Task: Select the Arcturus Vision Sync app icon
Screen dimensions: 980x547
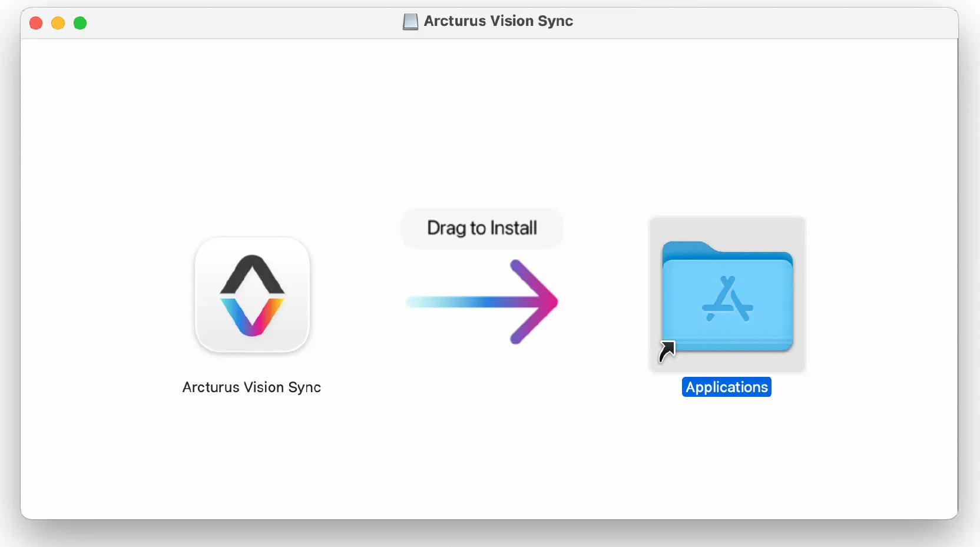Action: pos(252,295)
